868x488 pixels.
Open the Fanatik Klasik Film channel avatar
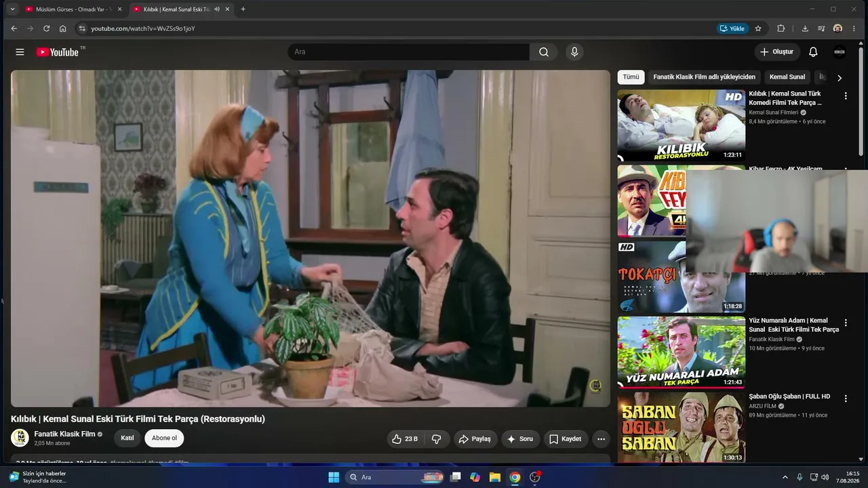coord(20,438)
